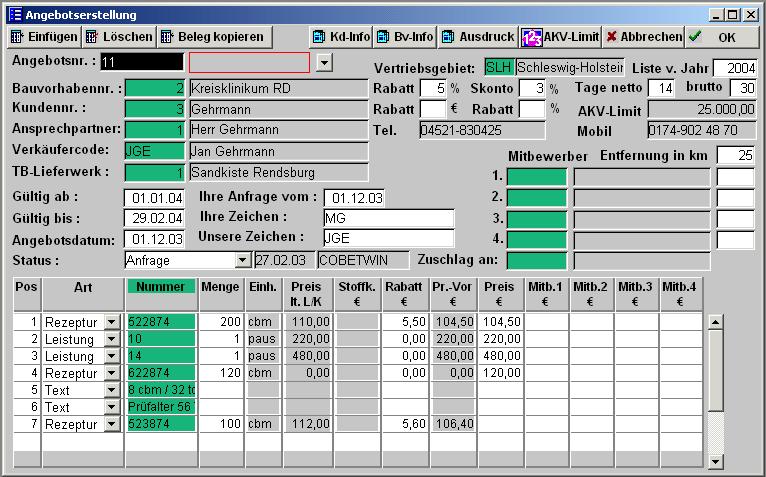The width and height of the screenshot is (766, 477).
Task: Click the Ausdruck print button
Action: coord(478,37)
